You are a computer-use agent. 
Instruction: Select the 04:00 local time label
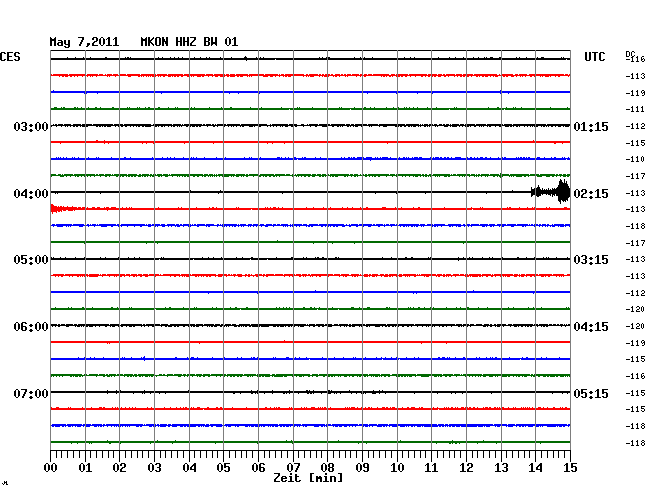point(31,194)
